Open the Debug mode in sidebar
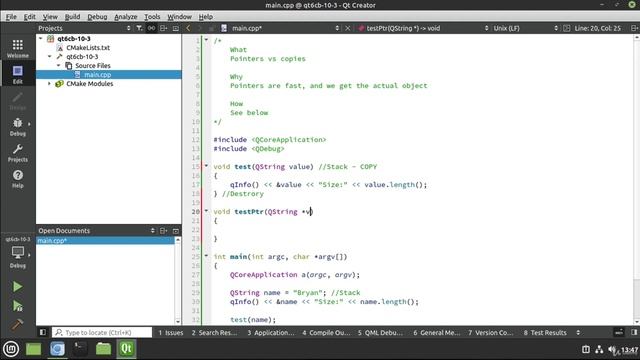640x360 pixels. point(18,127)
